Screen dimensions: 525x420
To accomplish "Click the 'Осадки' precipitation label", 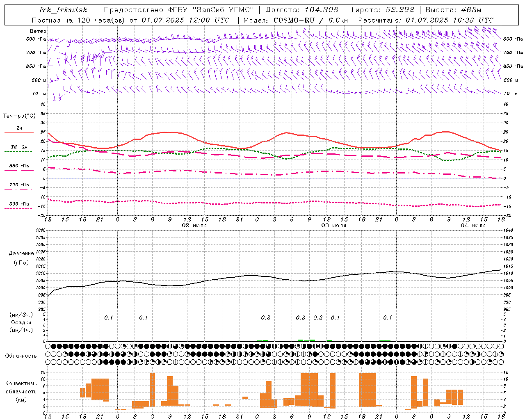I will coord(21,322).
